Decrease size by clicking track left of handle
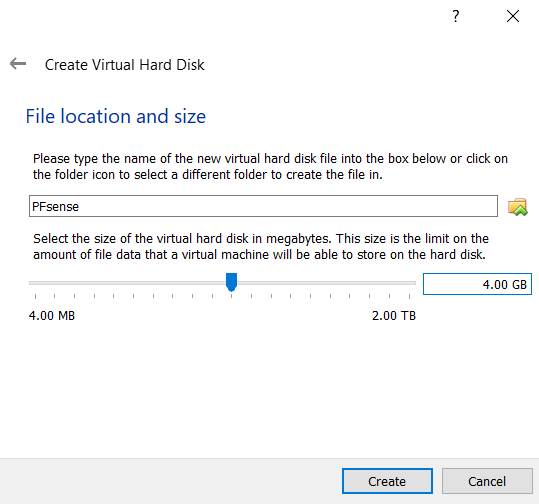 (127, 283)
